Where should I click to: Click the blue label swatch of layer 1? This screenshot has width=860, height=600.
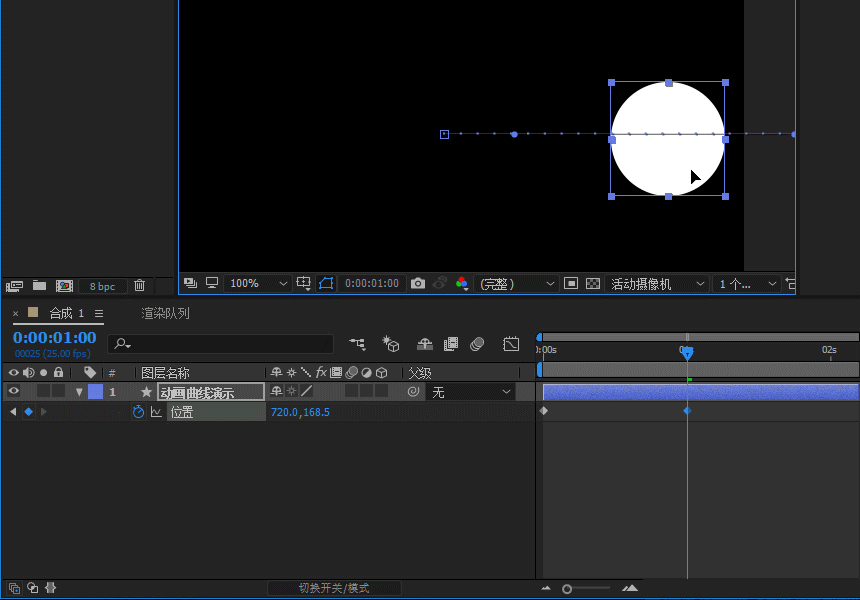[95, 392]
